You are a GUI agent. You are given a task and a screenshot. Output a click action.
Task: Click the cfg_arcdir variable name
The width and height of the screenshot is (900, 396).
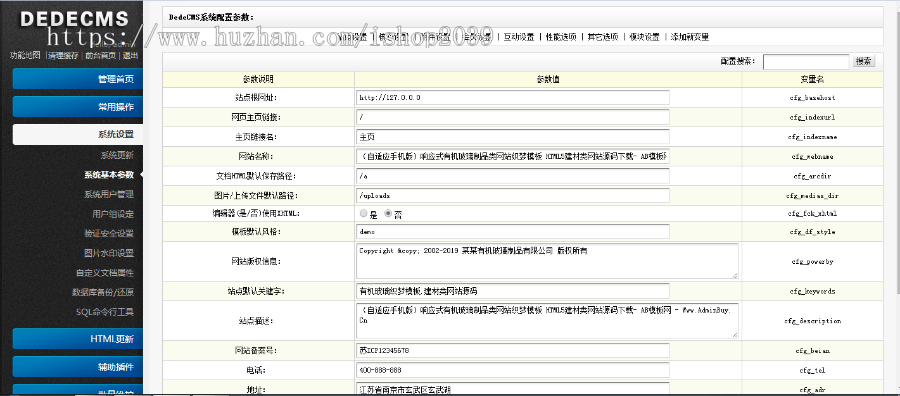coord(812,176)
